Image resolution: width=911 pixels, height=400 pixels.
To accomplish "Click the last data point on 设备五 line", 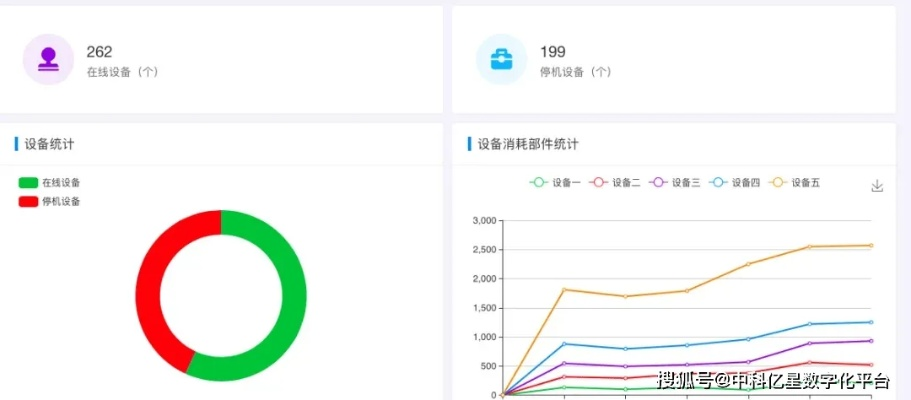I will coord(871,245).
